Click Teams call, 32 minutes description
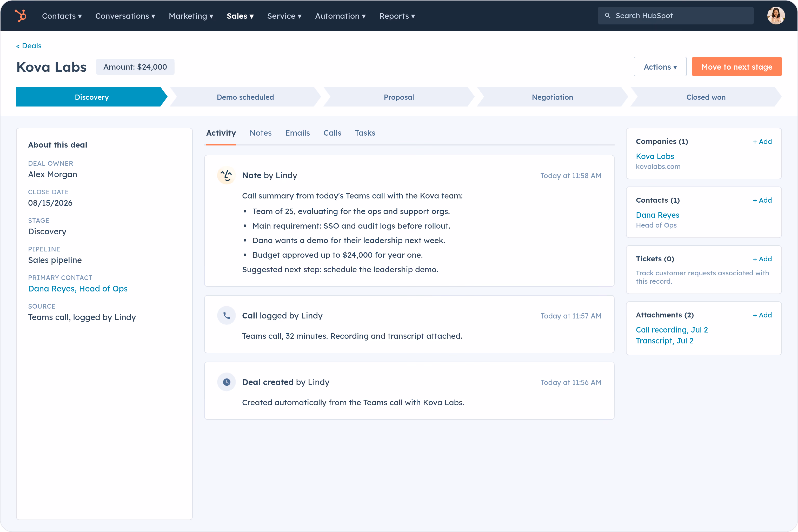This screenshot has height=532, width=798. pyautogui.click(x=352, y=336)
